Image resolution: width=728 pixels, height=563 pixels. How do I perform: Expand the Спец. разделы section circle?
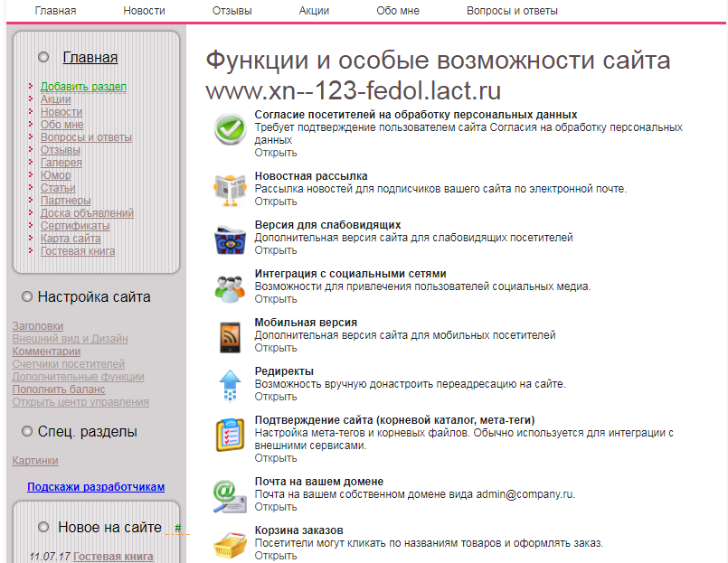click(28, 431)
